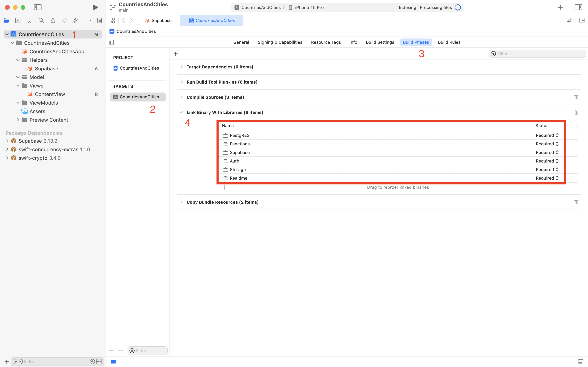
Task: Click the add library plus button
Action: [x=224, y=187]
